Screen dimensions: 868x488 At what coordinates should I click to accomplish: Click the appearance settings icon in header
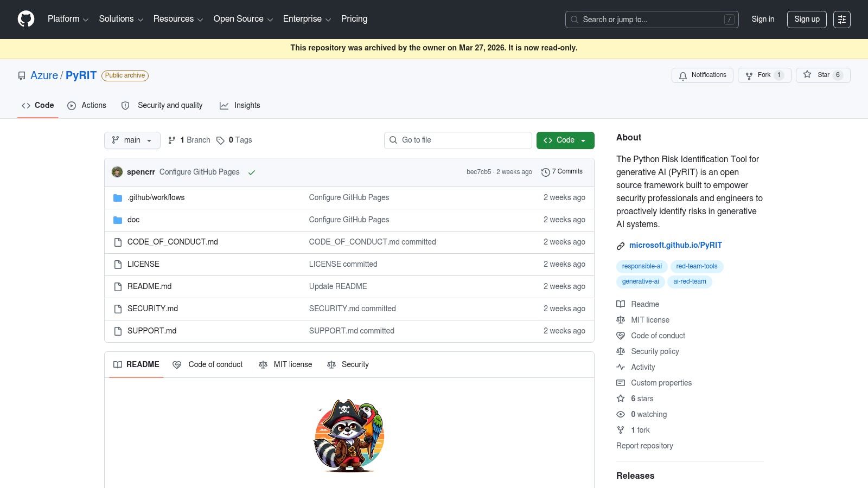click(x=842, y=20)
